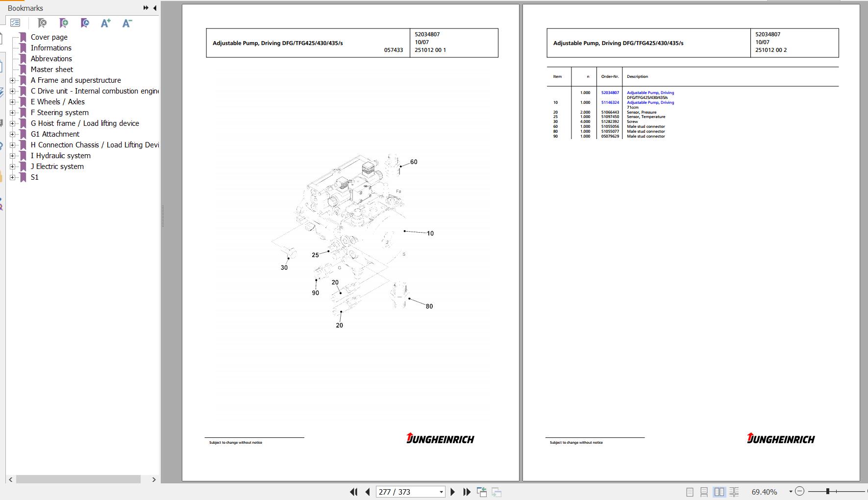
Task: Expand H Connection Chassis bookmark
Action: [x=13, y=145]
